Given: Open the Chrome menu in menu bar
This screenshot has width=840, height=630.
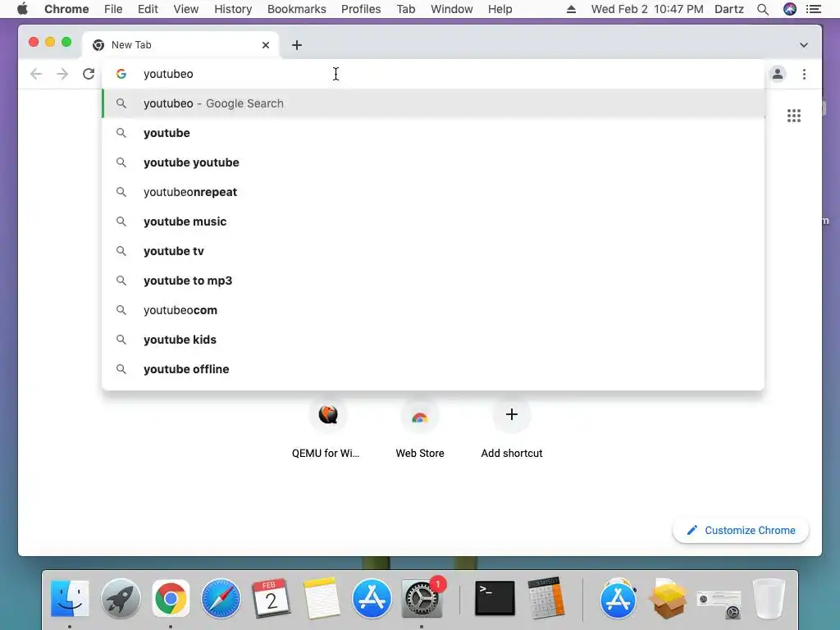Looking at the screenshot, I should click(x=66, y=9).
